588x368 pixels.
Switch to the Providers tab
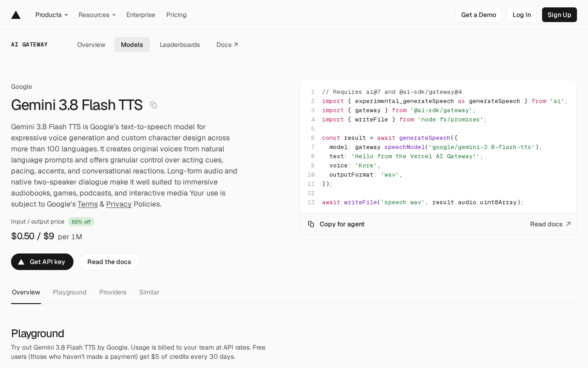pyautogui.click(x=113, y=292)
